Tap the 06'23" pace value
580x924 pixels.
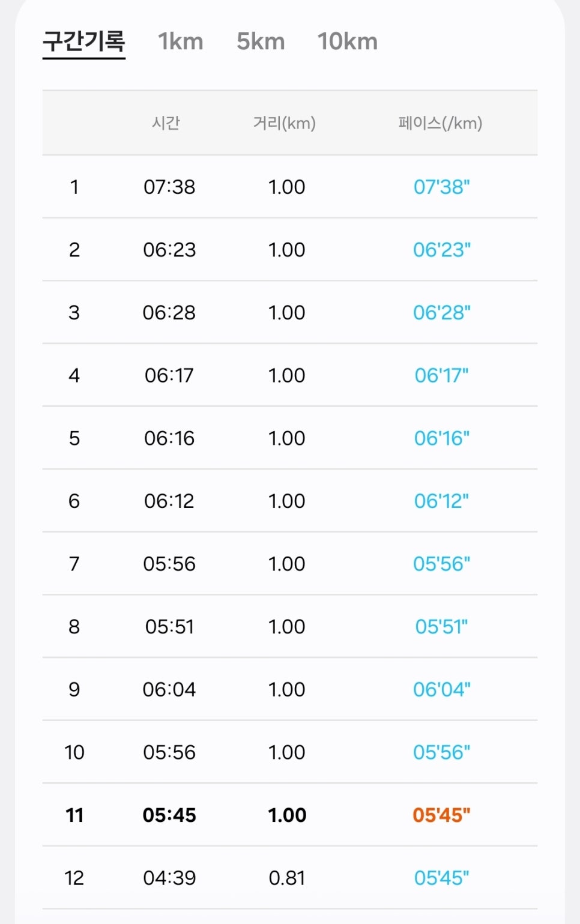[442, 250]
